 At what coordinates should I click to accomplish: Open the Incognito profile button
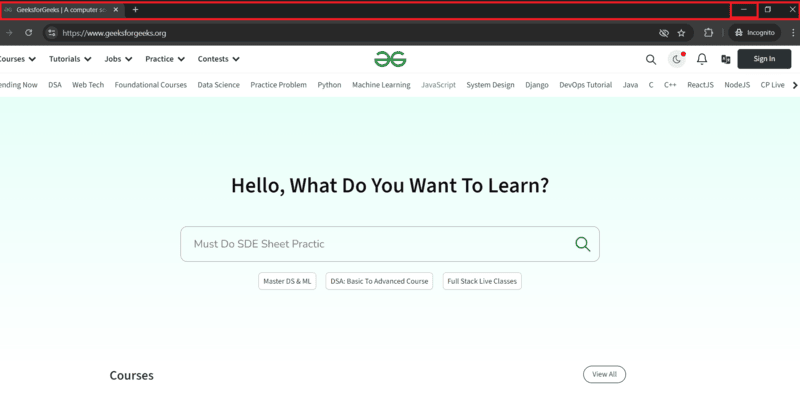pyautogui.click(x=755, y=33)
